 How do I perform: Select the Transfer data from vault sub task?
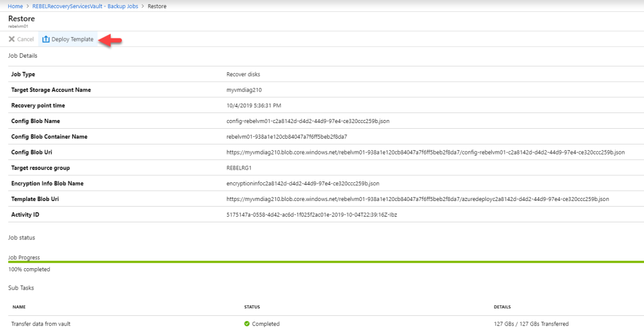[41, 324]
